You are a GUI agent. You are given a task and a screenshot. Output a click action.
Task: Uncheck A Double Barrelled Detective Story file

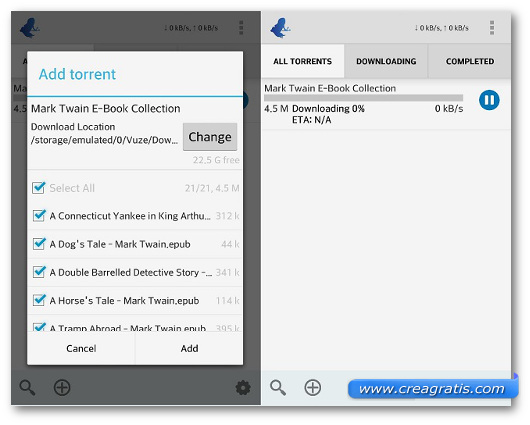(39, 272)
